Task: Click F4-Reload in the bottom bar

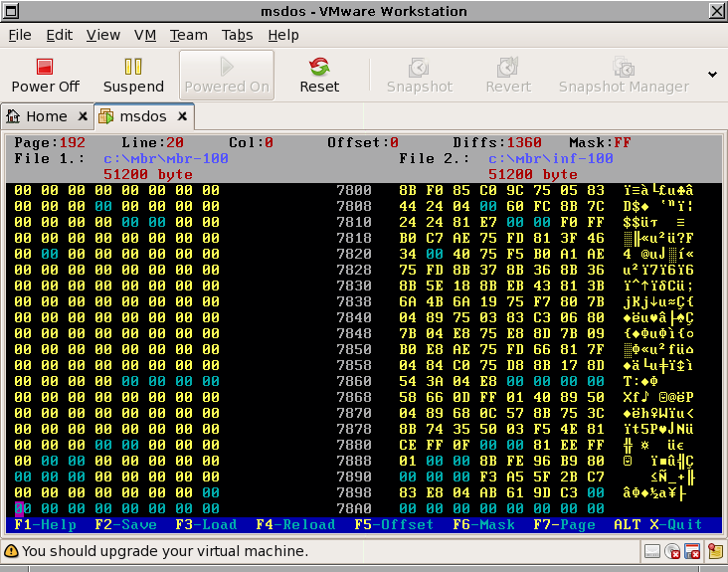Action: tap(295, 524)
